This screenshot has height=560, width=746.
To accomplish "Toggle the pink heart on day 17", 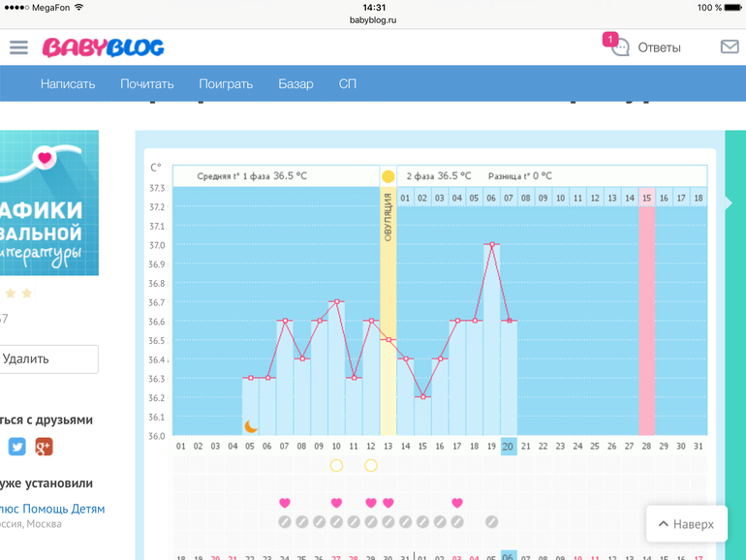I will pos(456,503).
